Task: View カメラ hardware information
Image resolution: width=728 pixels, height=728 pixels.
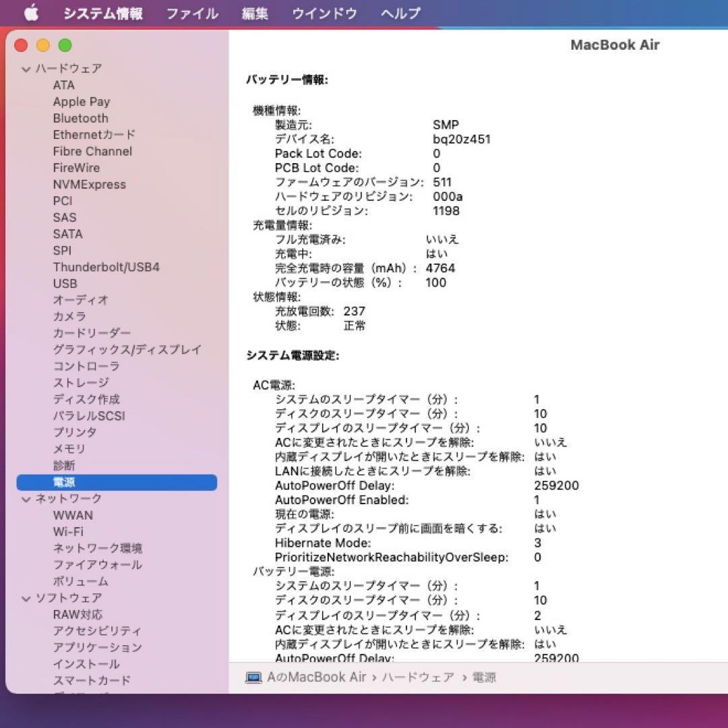Action: pyautogui.click(x=69, y=316)
